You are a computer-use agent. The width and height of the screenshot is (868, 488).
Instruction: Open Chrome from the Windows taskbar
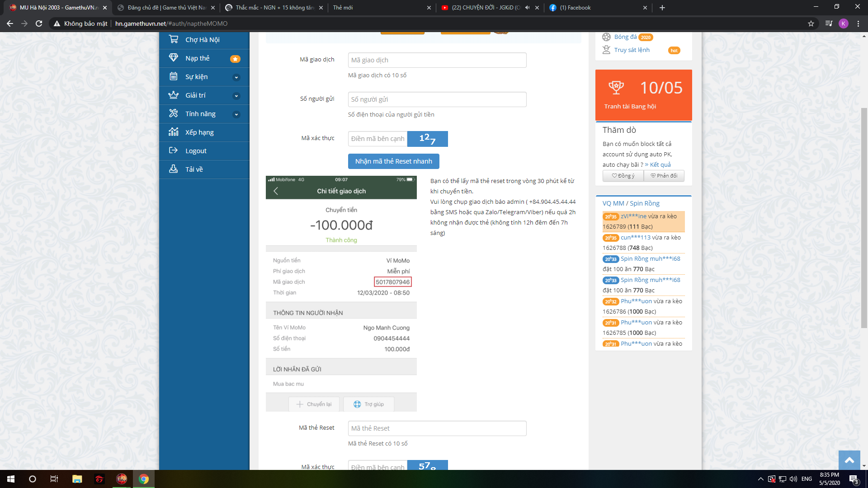point(144,479)
